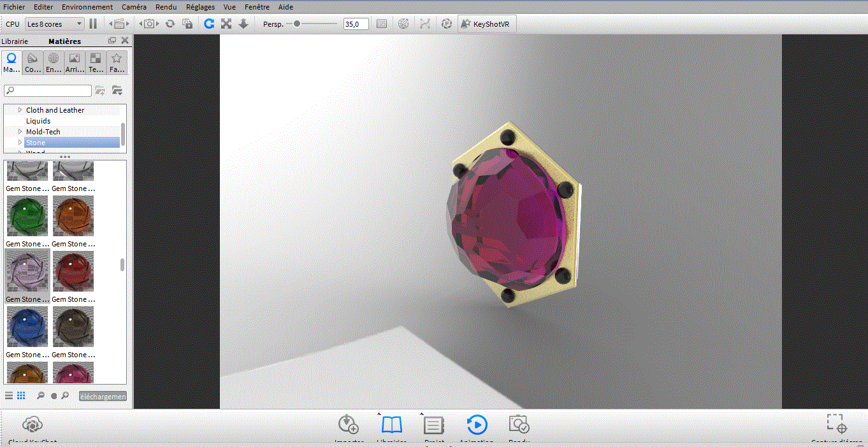Select the green Gem Stone material
The height and width of the screenshot is (447, 868).
27,216
